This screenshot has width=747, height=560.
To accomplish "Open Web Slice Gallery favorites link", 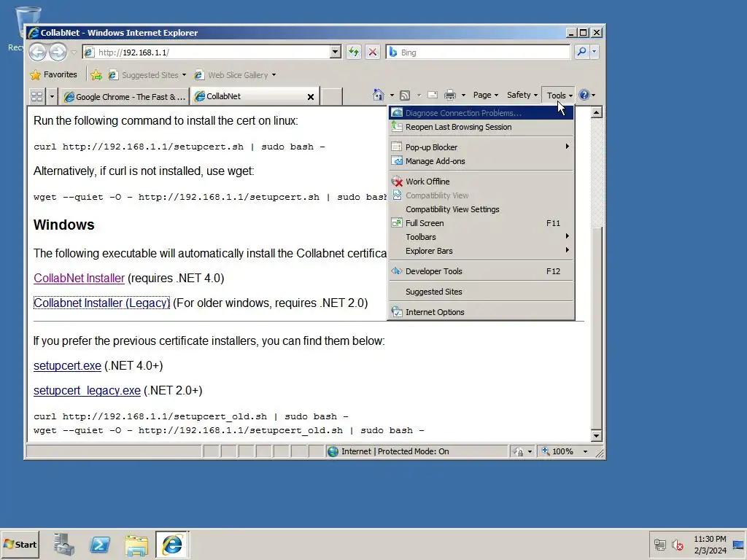I will 235,75.
